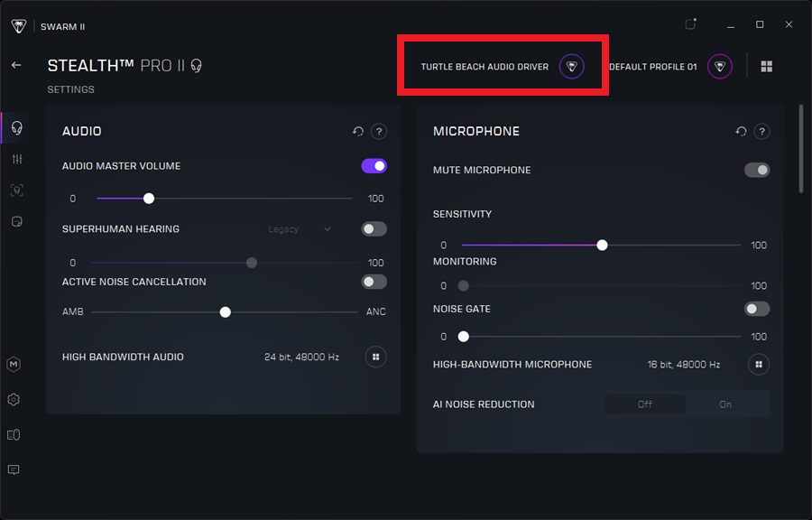812x520 pixels.
Task: Click the microphone Monitoring slider
Action: [x=601, y=285]
